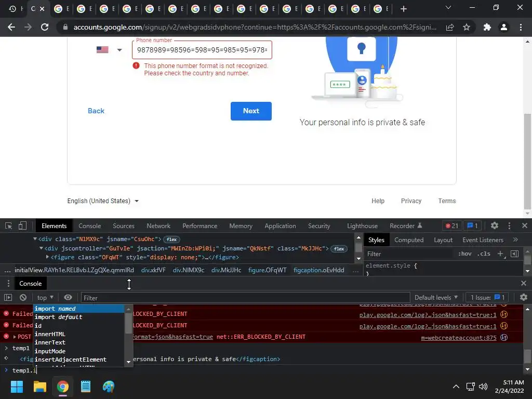Screen dimensions: 532x399
Task: Open the Computed styles tab
Action: click(409, 240)
